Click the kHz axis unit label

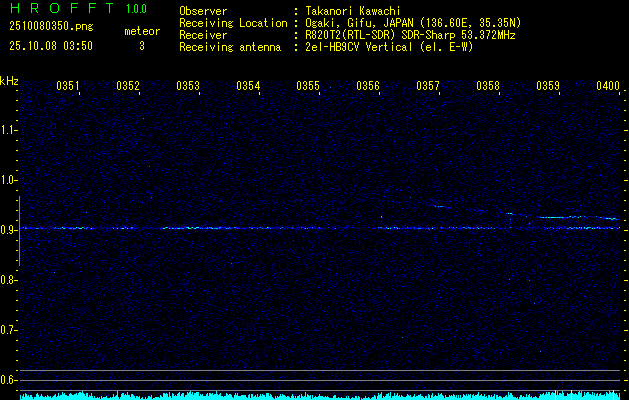click(x=9, y=81)
